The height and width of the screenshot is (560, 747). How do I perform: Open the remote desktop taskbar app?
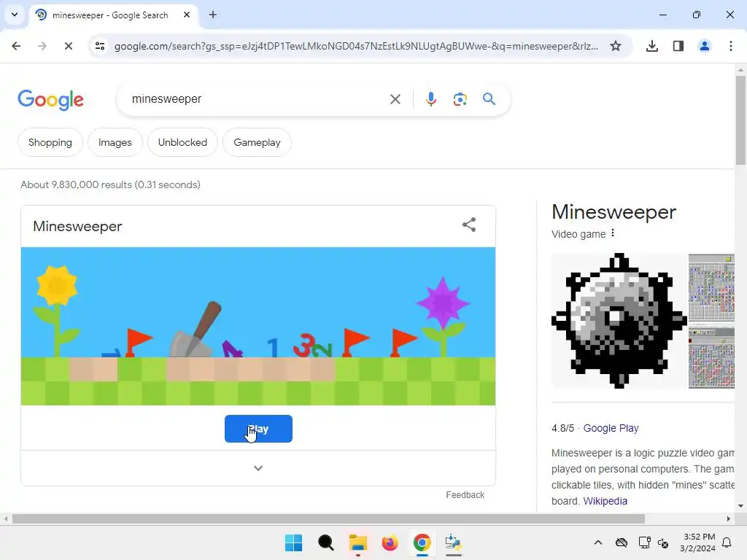(453, 542)
